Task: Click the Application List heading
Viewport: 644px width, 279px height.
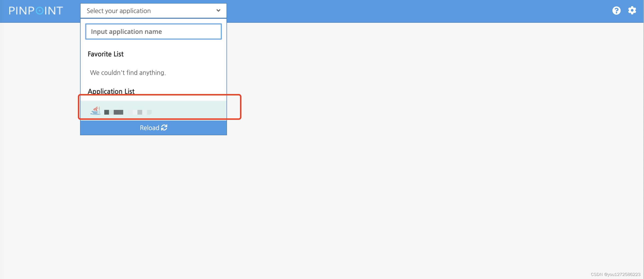Action: tap(111, 91)
